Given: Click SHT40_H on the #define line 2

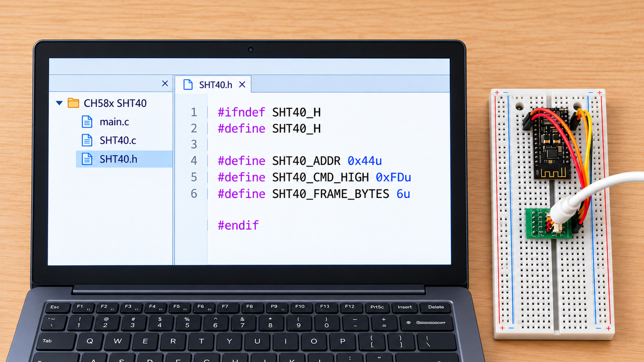Looking at the screenshot, I should click(297, 128).
